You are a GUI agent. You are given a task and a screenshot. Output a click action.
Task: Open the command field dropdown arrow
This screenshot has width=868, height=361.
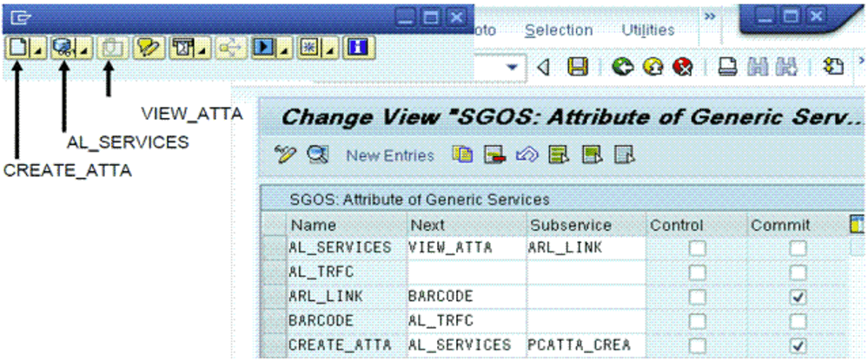coord(512,68)
